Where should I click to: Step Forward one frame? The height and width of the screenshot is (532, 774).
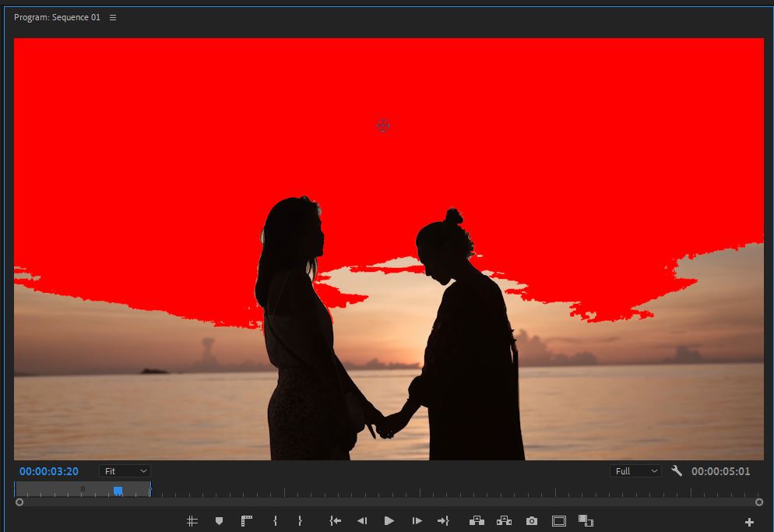point(416,520)
